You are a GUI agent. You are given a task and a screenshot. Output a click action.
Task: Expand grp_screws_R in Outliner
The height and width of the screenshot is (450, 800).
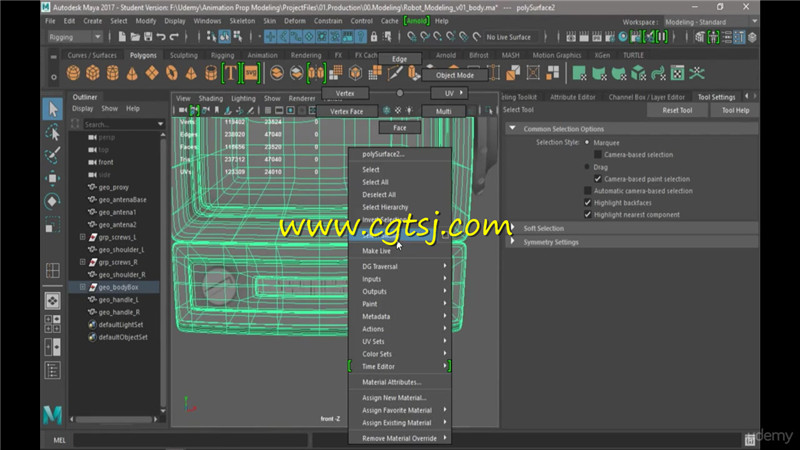[x=83, y=262]
